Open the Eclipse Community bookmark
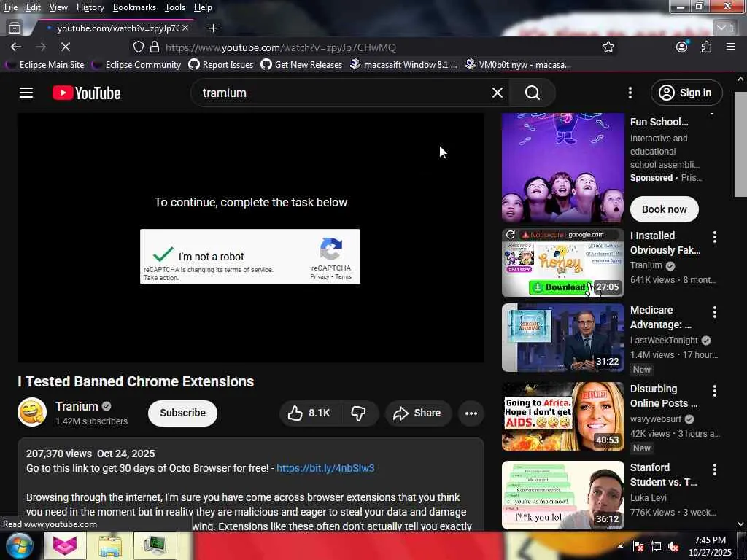Image resolution: width=747 pixels, height=560 pixels. pyautogui.click(x=136, y=64)
